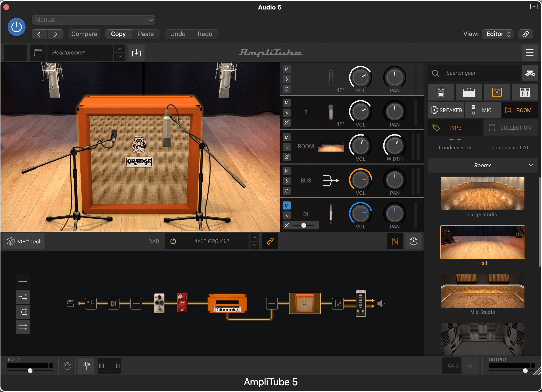Go to previous setting with left arrow
The width and height of the screenshot is (542, 392).
click(39, 34)
